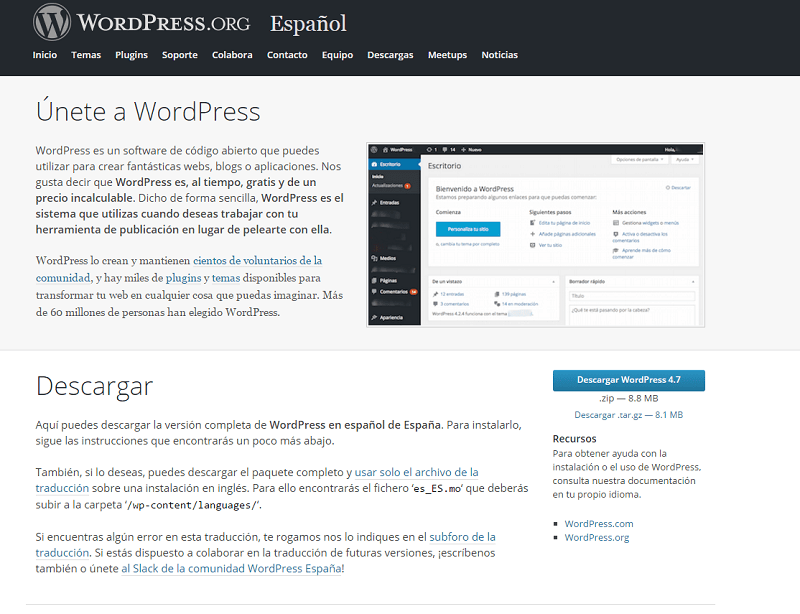Screen dimensions: 800x614
Task: Follow the temas link in the paragraph
Action: click(x=226, y=278)
